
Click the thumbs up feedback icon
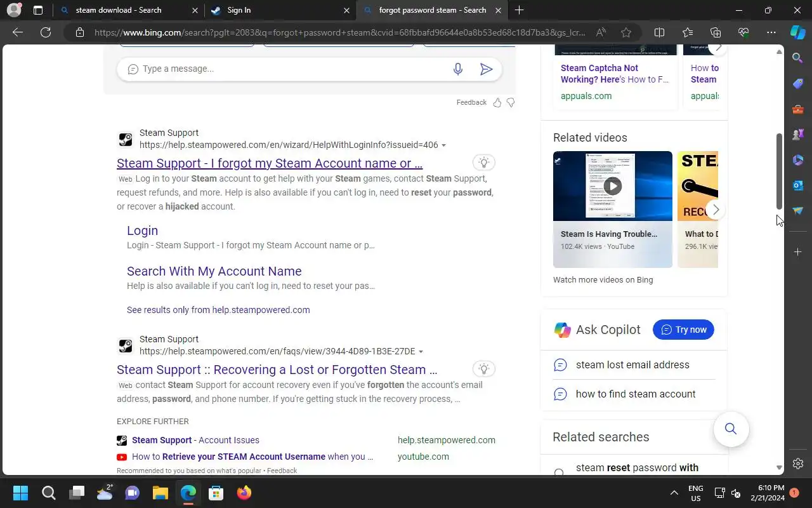pyautogui.click(x=497, y=102)
